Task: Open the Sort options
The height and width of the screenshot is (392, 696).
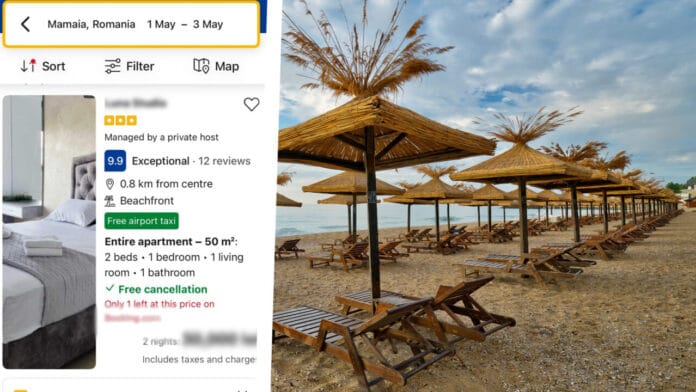Action: coord(43,66)
